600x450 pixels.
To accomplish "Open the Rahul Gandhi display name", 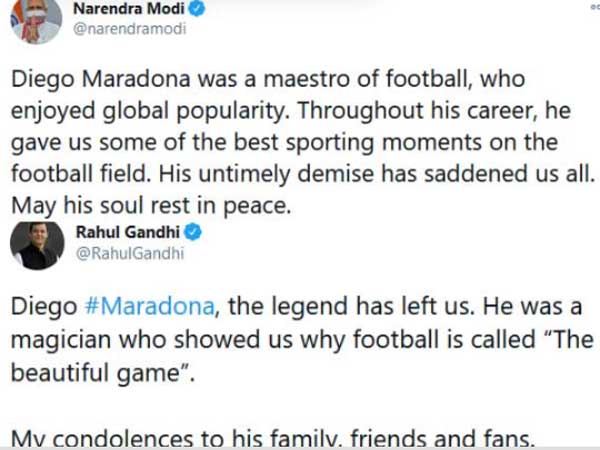I will (x=125, y=233).
